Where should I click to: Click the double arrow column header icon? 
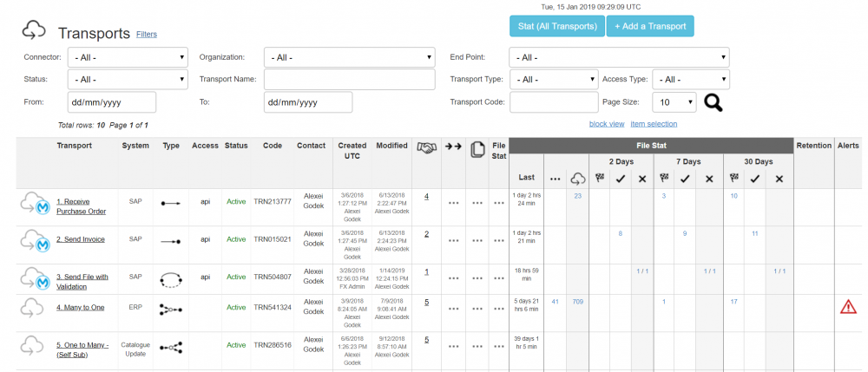(x=452, y=148)
